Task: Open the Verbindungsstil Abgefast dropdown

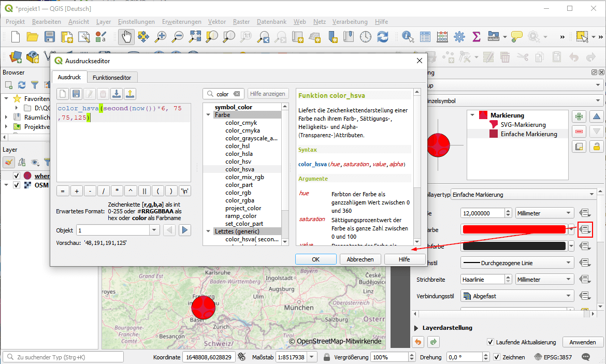Action: (x=517, y=296)
